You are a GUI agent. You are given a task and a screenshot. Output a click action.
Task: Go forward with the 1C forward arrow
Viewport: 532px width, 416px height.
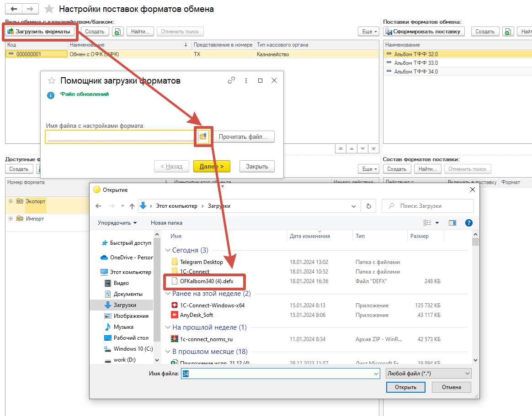30,9
